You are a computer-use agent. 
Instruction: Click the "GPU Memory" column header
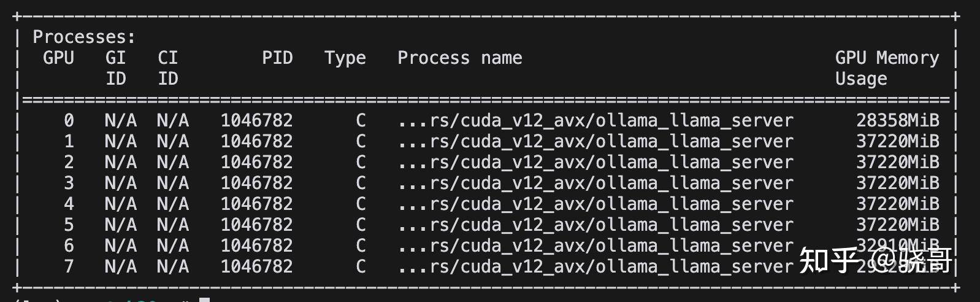click(x=886, y=58)
